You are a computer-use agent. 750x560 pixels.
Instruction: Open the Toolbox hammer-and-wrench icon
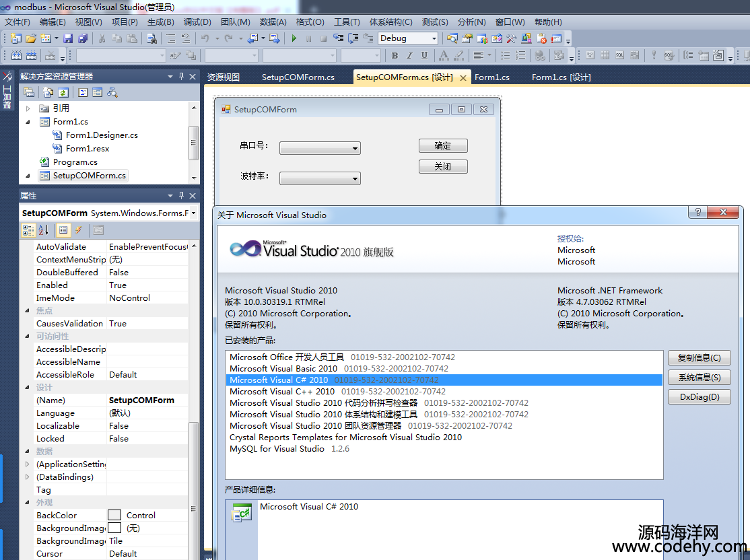click(x=511, y=38)
